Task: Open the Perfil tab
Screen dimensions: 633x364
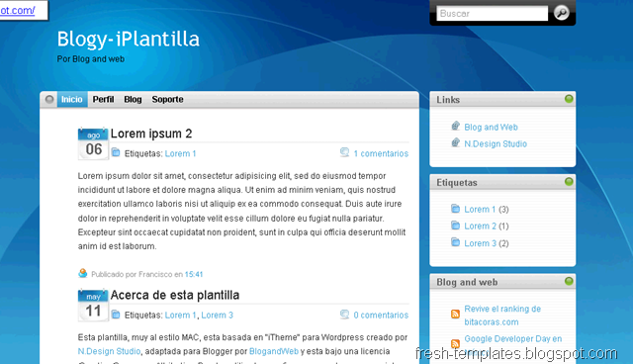Action: point(103,99)
